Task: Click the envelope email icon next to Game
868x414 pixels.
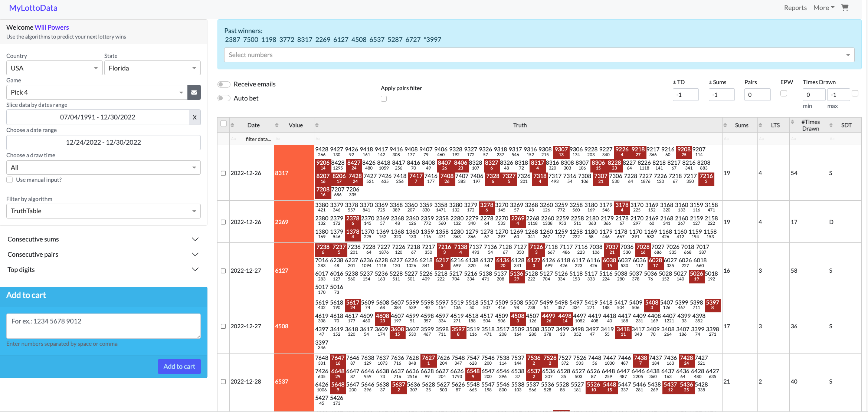Action: tap(194, 92)
